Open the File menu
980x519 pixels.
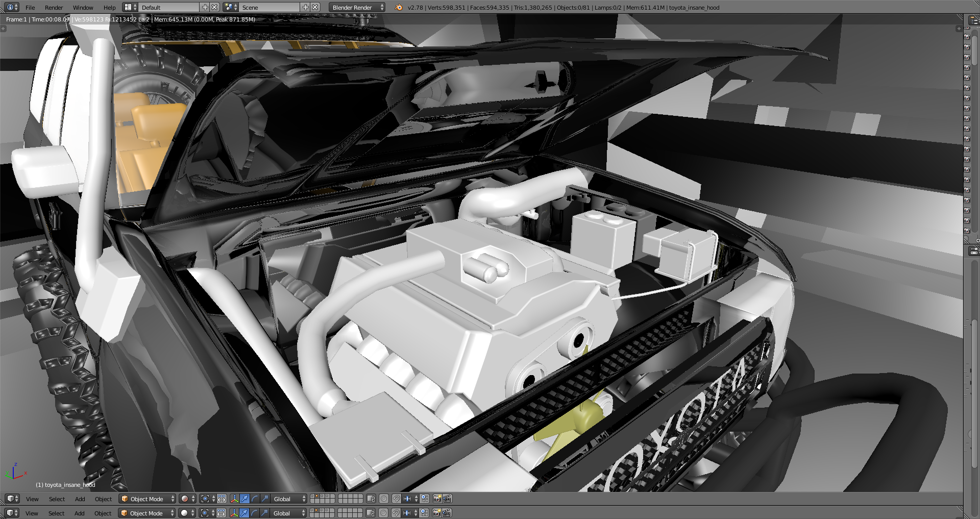(x=30, y=8)
